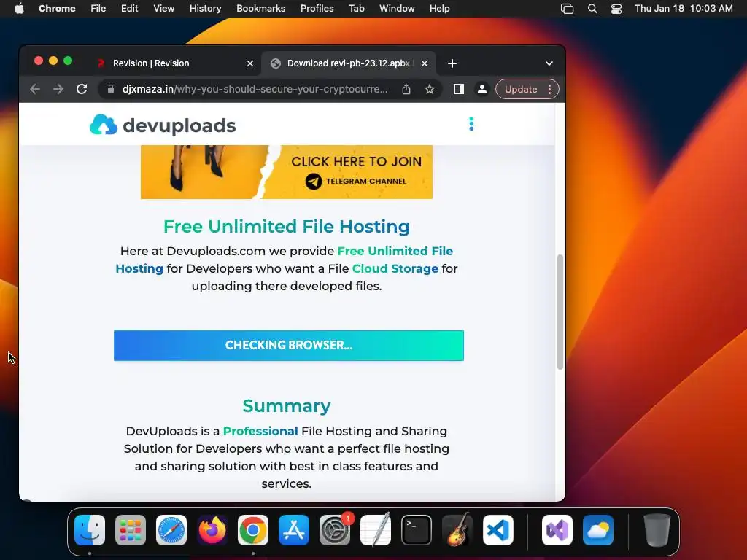Open Launchpad from the dock

[x=131, y=530]
